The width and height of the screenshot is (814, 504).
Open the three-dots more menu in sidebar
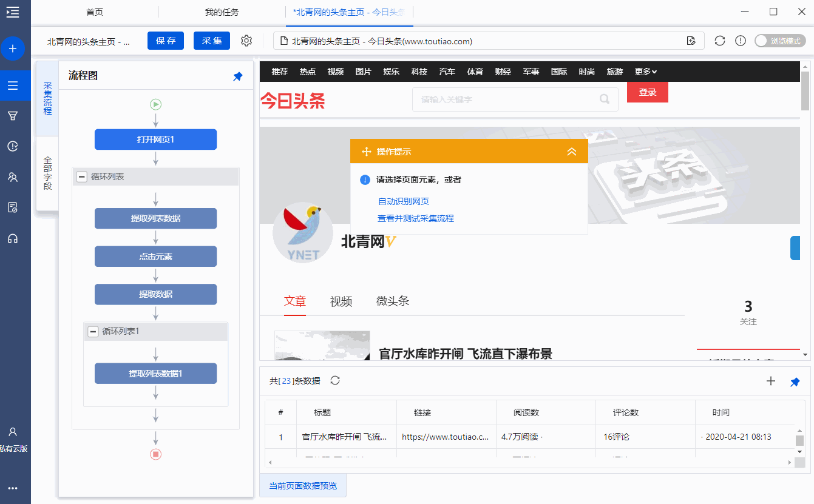point(13,488)
